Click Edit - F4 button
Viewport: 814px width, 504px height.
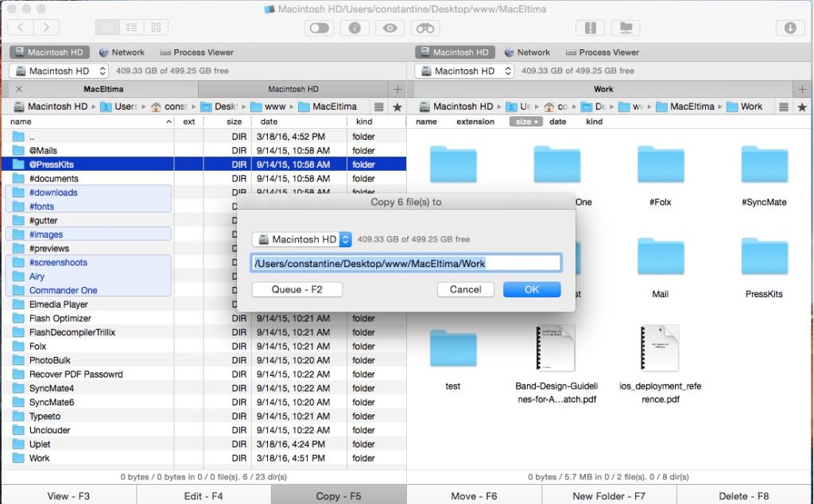click(x=203, y=496)
